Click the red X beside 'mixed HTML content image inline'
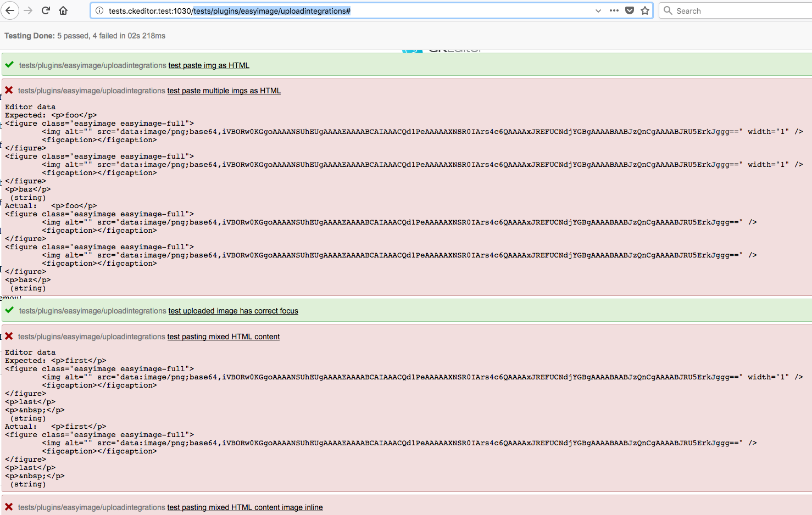Image resolution: width=812 pixels, height=515 pixels. (x=9, y=507)
